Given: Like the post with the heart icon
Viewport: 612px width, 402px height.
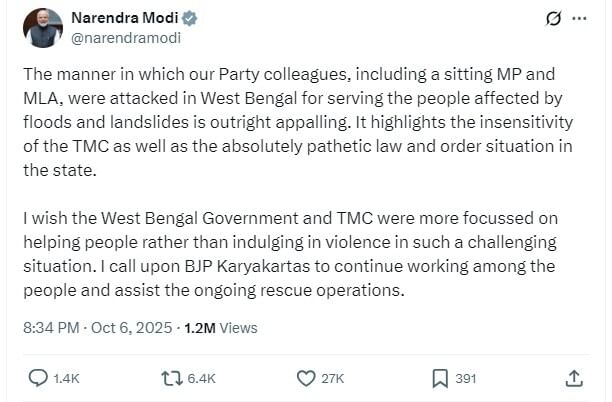Looking at the screenshot, I should click(x=307, y=378).
